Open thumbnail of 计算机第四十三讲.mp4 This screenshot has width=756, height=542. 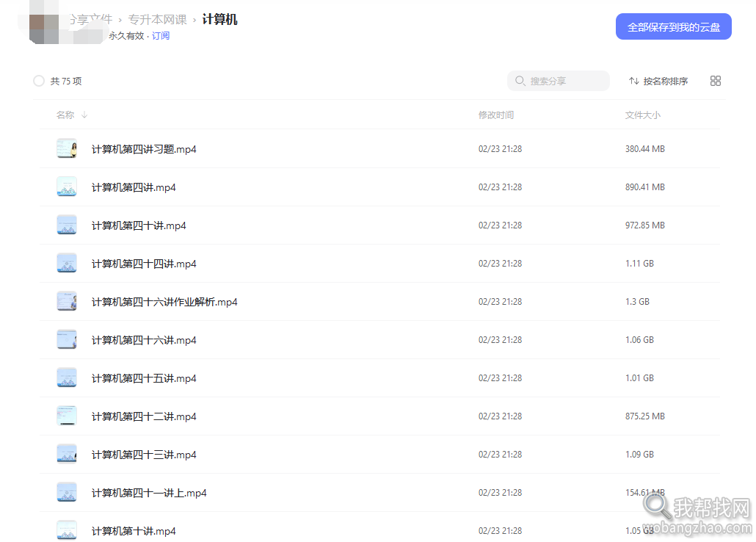[x=67, y=454]
